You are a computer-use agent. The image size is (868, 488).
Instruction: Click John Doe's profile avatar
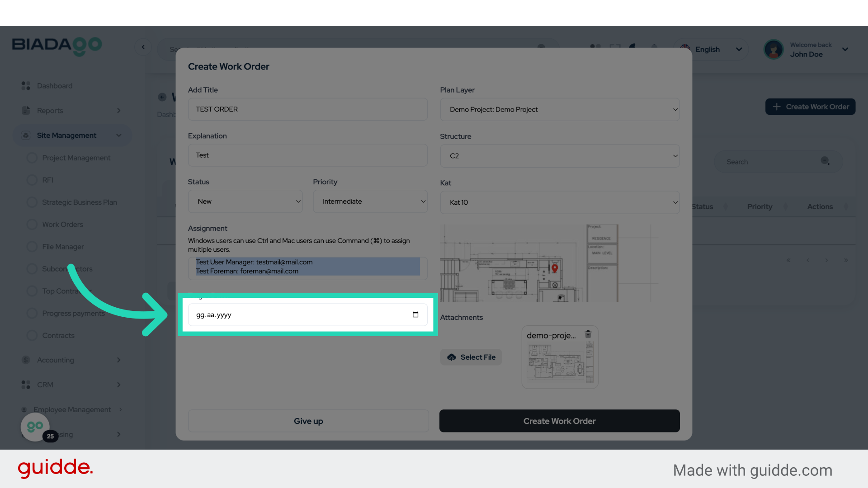tap(773, 49)
